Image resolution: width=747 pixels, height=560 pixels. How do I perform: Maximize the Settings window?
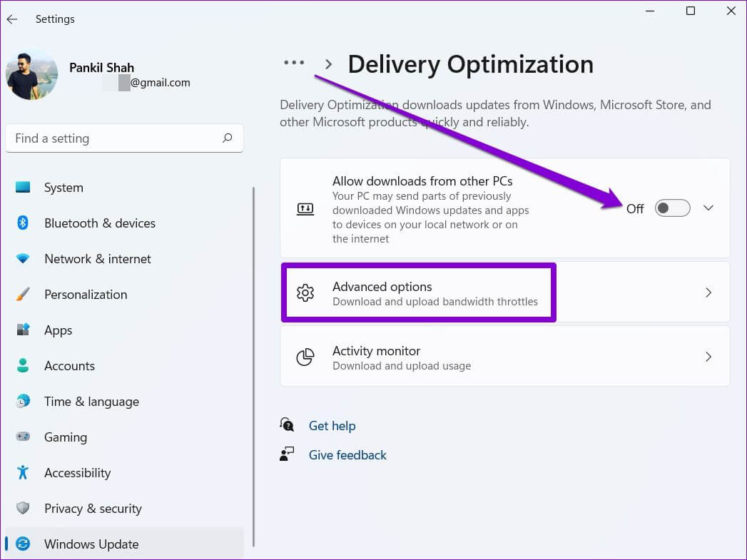(x=691, y=11)
